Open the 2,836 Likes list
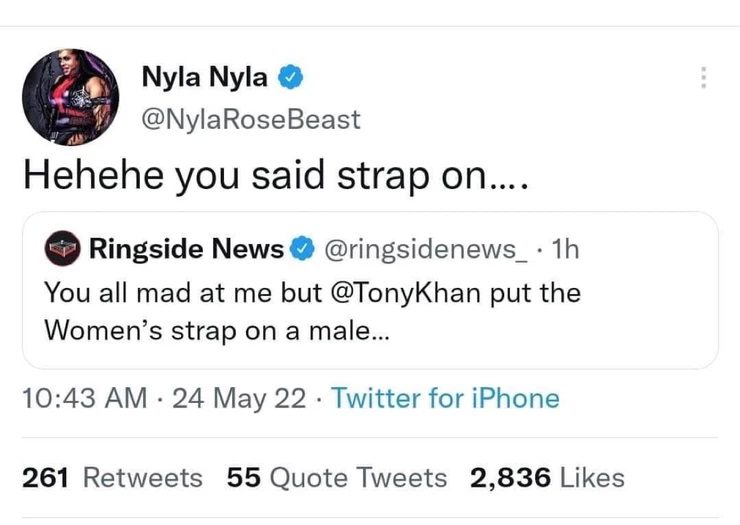The image size is (740, 525). [547, 477]
